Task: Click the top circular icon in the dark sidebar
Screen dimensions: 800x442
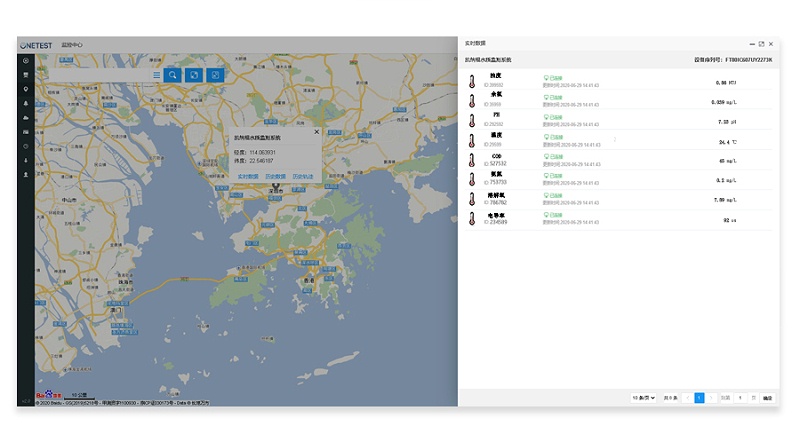Action: point(26,61)
